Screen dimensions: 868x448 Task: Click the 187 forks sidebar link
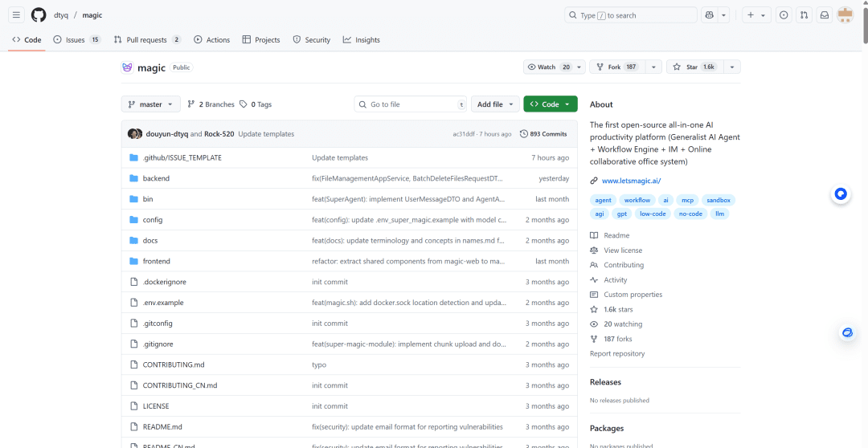pos(618,339)
